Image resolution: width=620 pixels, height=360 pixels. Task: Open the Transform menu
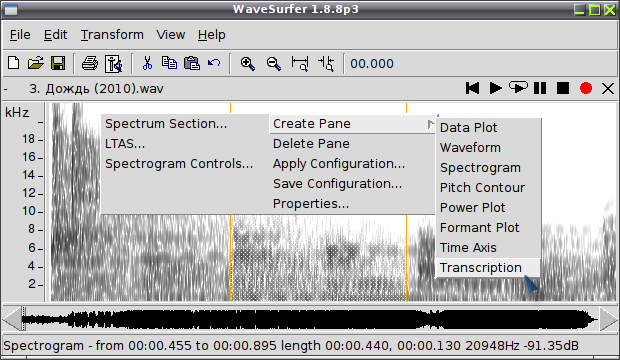pyautogui.click(x=112, y=35)
